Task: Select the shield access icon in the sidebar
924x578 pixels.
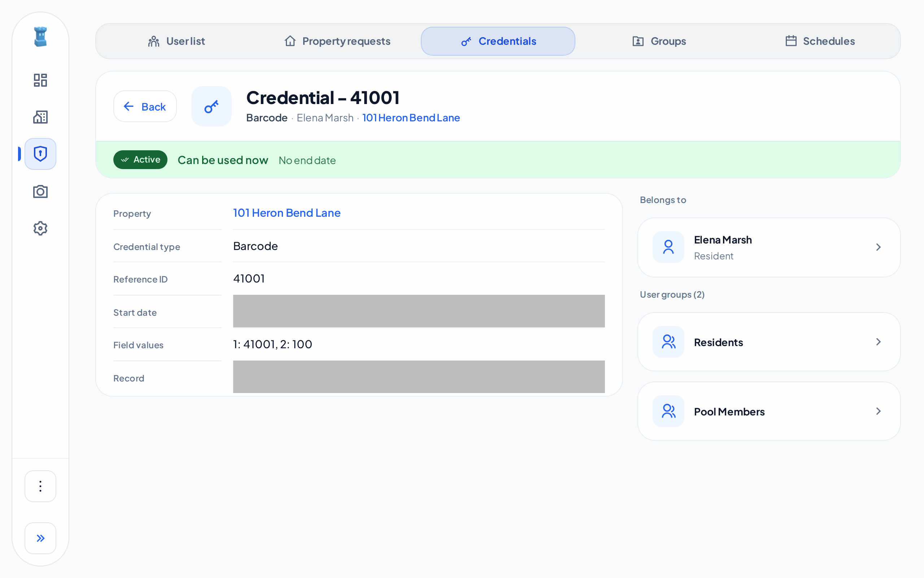Action: point(40,154)
